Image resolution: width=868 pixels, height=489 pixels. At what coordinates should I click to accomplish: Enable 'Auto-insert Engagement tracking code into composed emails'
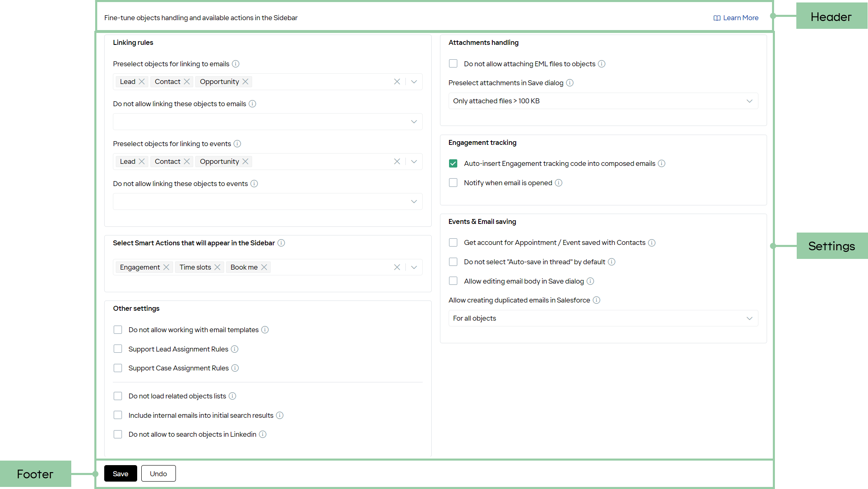453,163
